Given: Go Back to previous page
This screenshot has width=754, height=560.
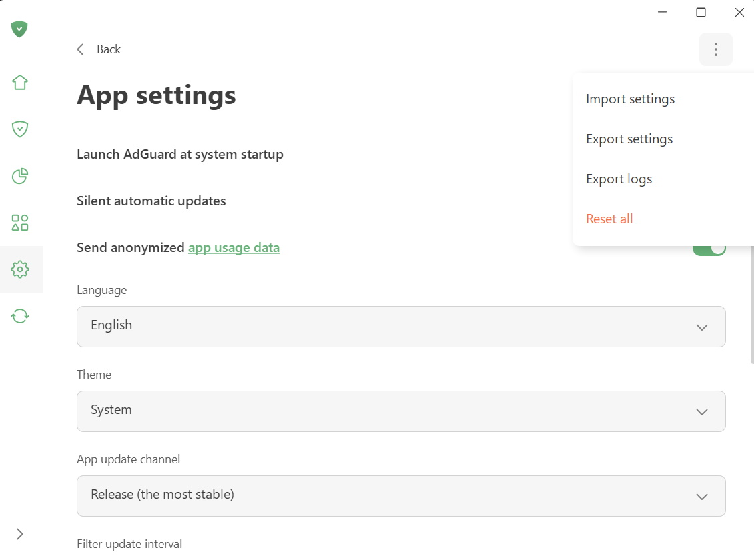Looking at the screenshot, I should coord(109,49).
